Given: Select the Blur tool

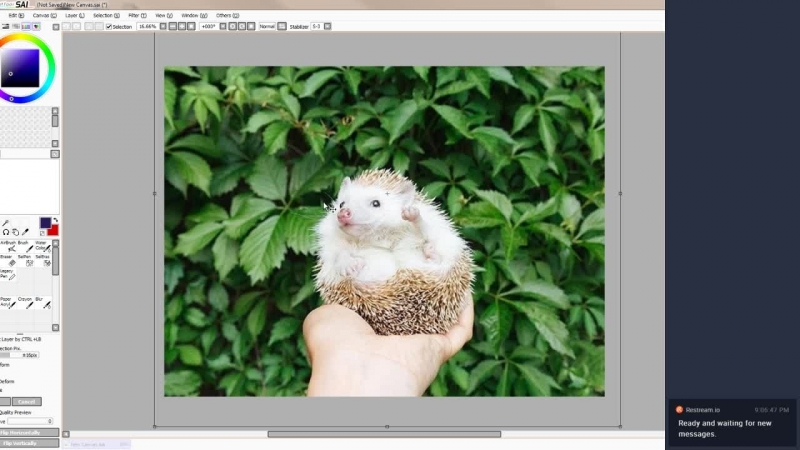Looking at the screenshot, I should tap(43, 303).
